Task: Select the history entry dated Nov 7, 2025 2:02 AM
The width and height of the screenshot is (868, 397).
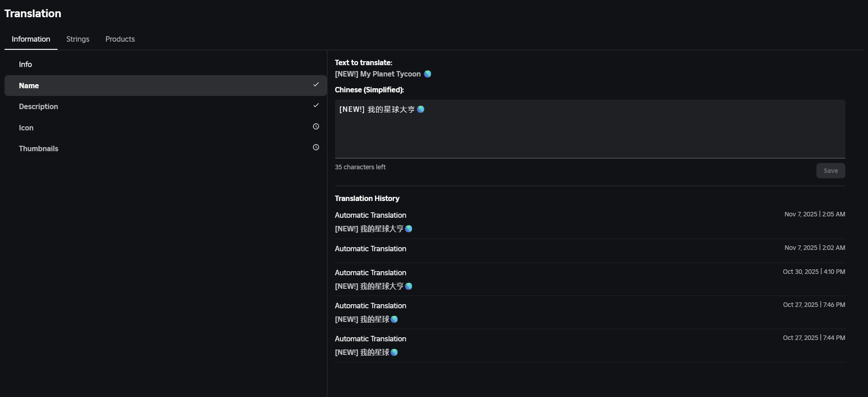Action: [590, 251]
